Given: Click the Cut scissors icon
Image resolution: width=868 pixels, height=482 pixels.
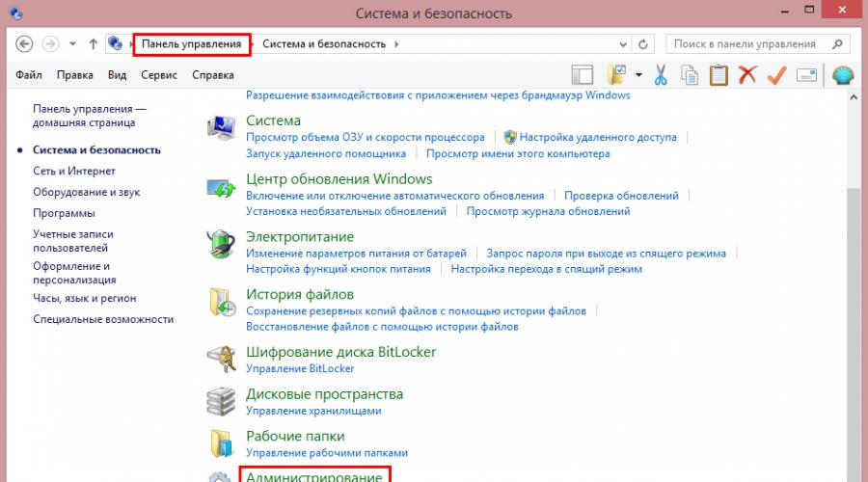Looking at the screenshot, I should pyautogui.click(x=661, y=74).
